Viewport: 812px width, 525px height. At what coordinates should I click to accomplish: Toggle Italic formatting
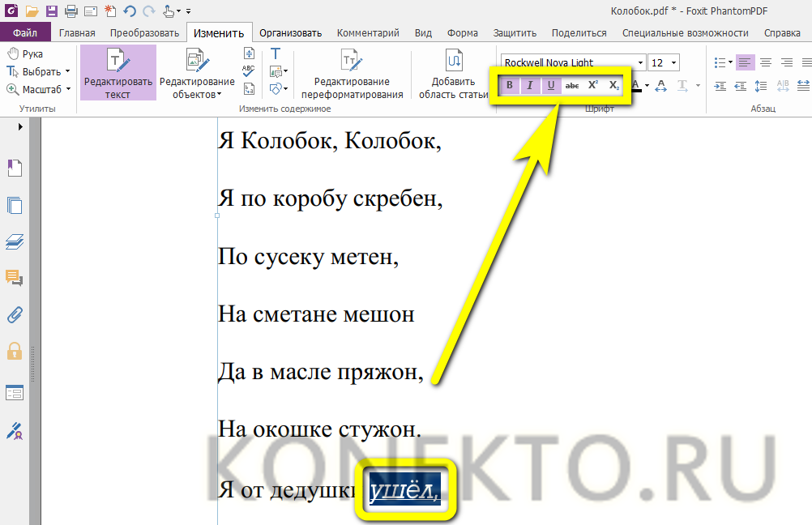click(530, 85)
